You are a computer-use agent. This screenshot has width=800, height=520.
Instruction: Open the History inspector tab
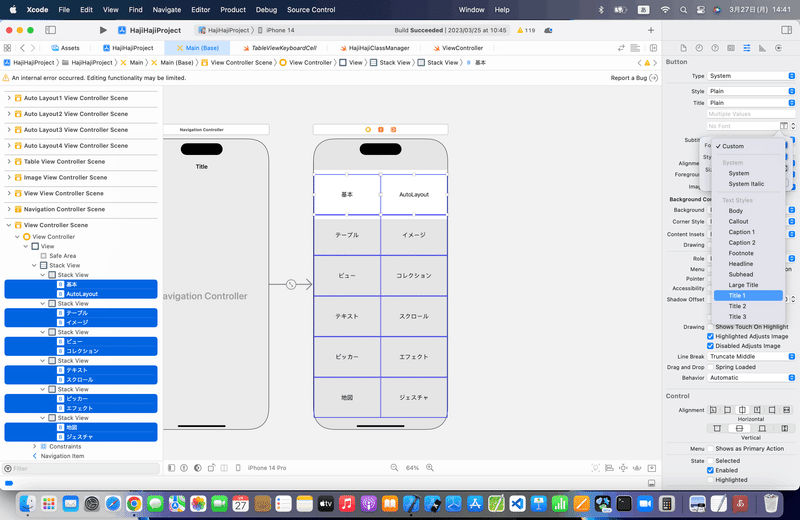click(x=699, y=48)
